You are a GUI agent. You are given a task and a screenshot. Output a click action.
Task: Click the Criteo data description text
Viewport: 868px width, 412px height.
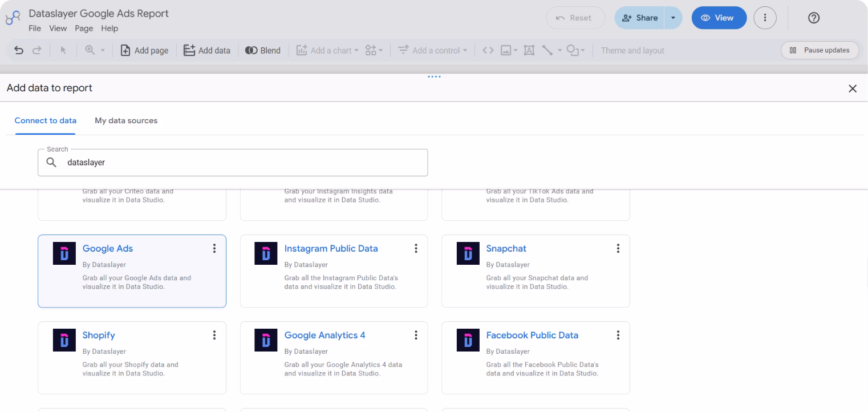coord(128,196)
